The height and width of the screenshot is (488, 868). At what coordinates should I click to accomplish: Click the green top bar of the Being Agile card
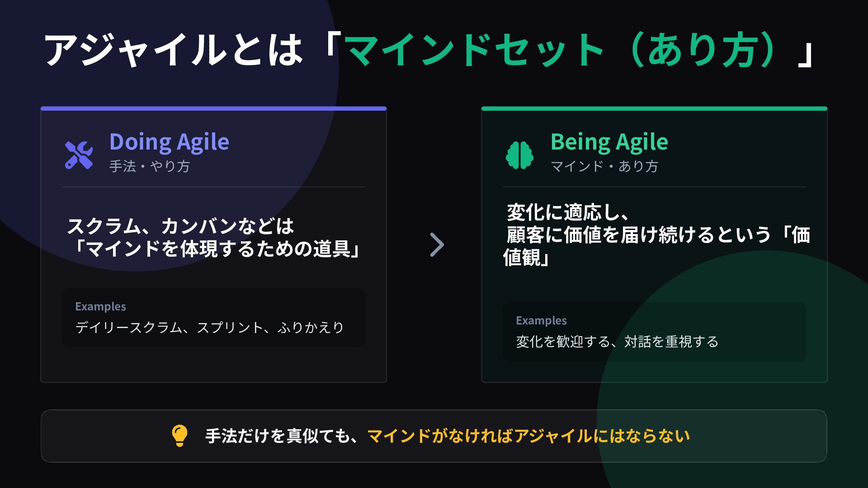click(x=654, y=108)
